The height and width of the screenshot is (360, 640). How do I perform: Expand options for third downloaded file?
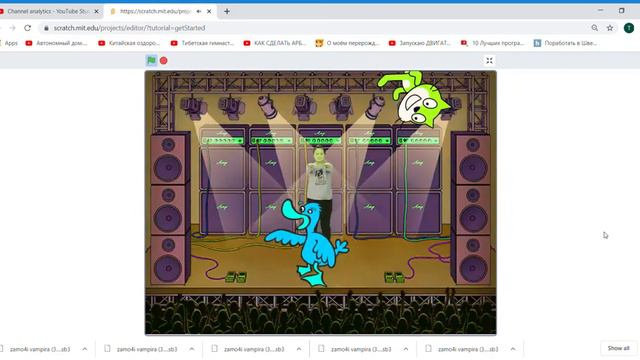point(299,349)
